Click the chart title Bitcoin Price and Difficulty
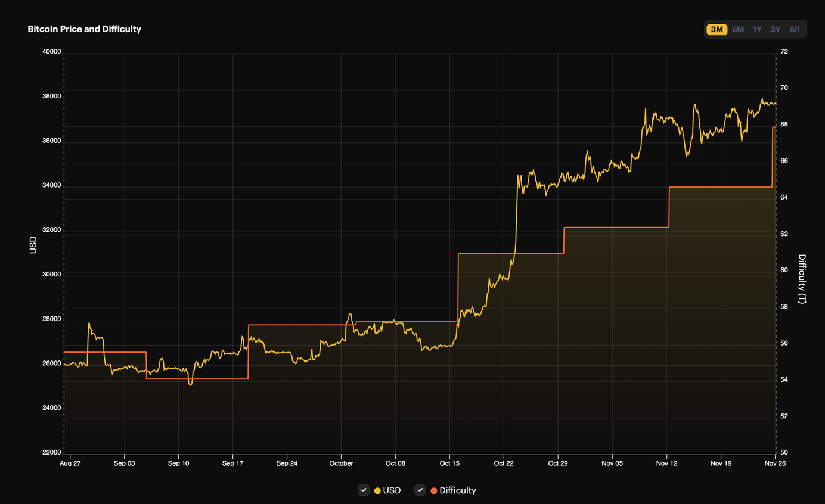 [x=84, y=29]
